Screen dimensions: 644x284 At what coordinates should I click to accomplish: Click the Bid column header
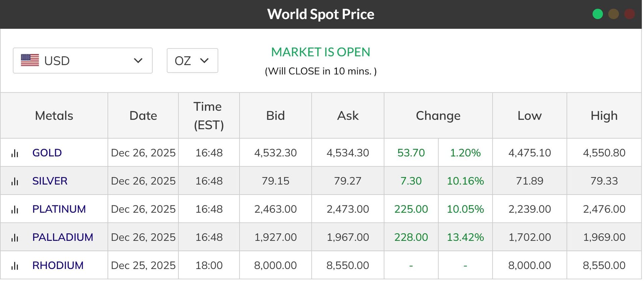click(x=275, y=116)
